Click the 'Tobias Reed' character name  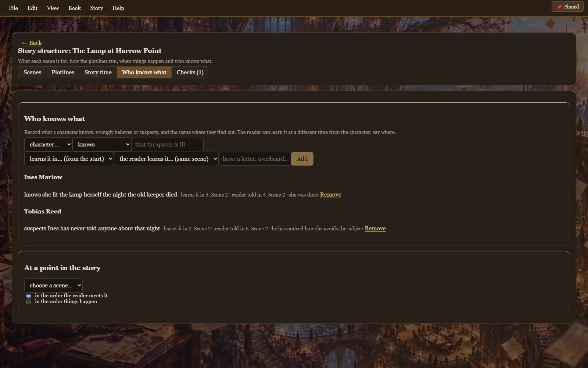[x=43, y=212]
